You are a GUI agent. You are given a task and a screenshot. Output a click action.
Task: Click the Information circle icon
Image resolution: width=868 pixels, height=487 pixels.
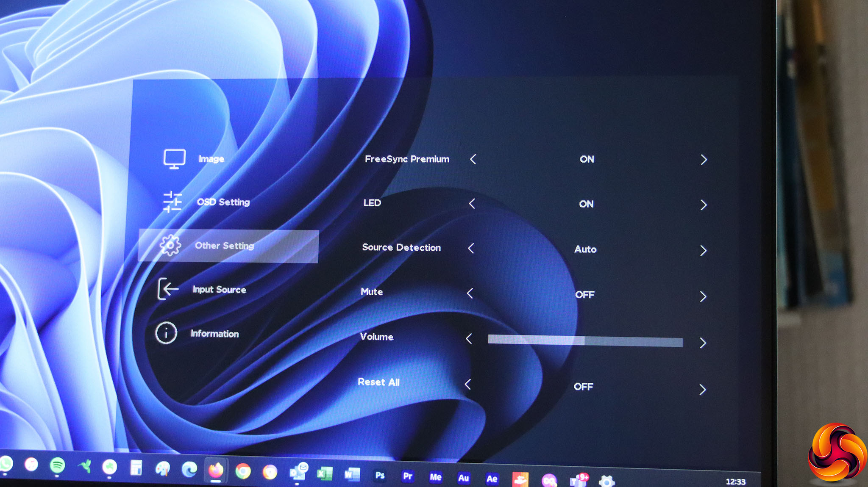(166, 333)
